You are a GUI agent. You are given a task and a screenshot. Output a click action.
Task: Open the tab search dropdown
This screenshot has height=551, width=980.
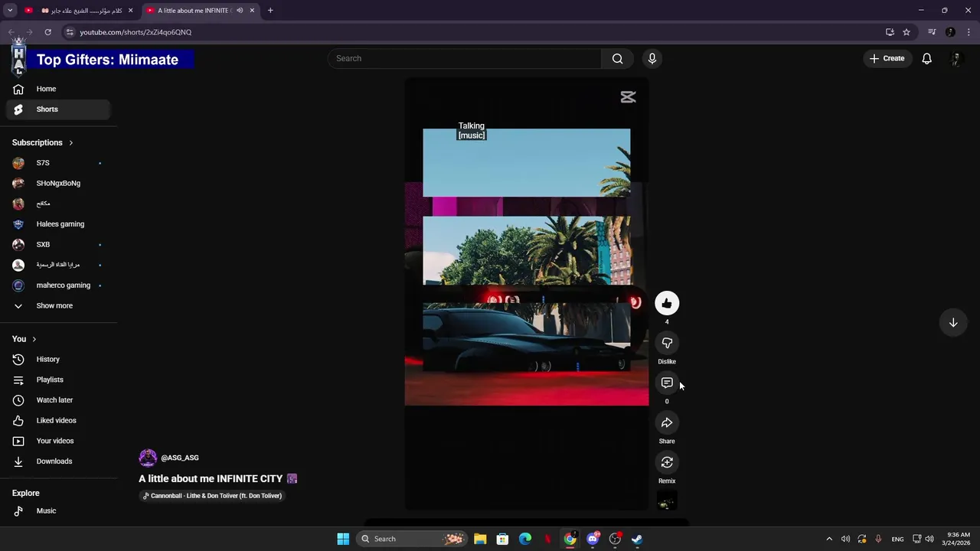click(10, 11)
